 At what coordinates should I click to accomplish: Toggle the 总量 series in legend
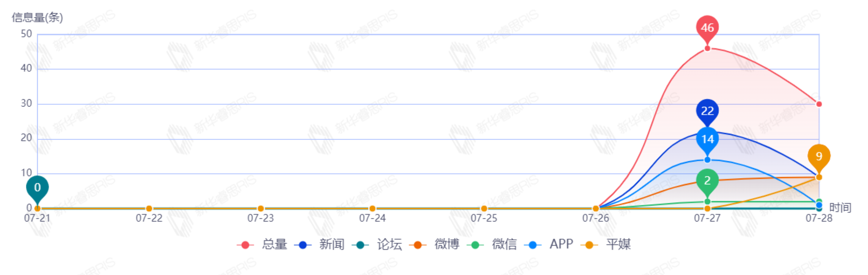(x=263, y=245)
